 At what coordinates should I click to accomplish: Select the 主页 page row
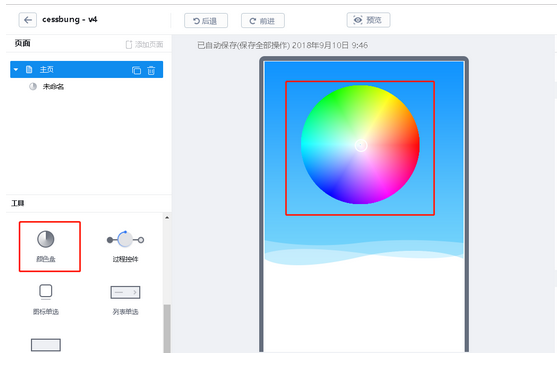pyautogui.click(x=86, y=69)
